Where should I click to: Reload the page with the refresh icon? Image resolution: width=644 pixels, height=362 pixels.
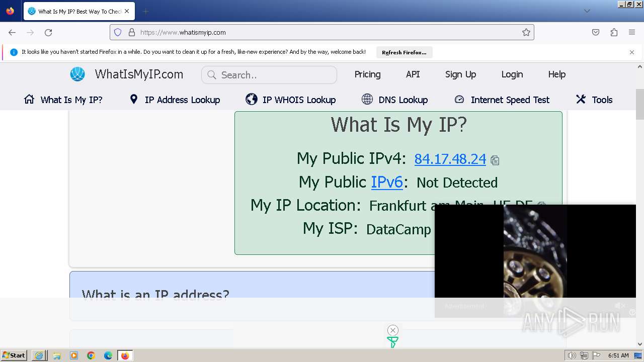(48, 32)
